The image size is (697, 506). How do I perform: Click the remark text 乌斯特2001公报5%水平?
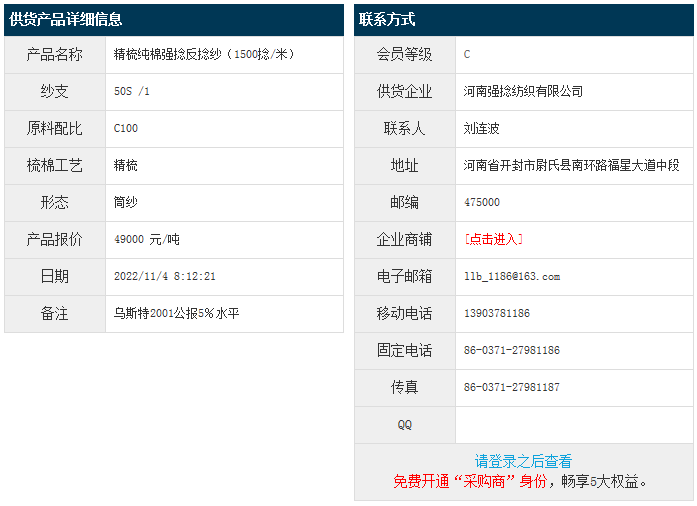click(x=176, y=313)
